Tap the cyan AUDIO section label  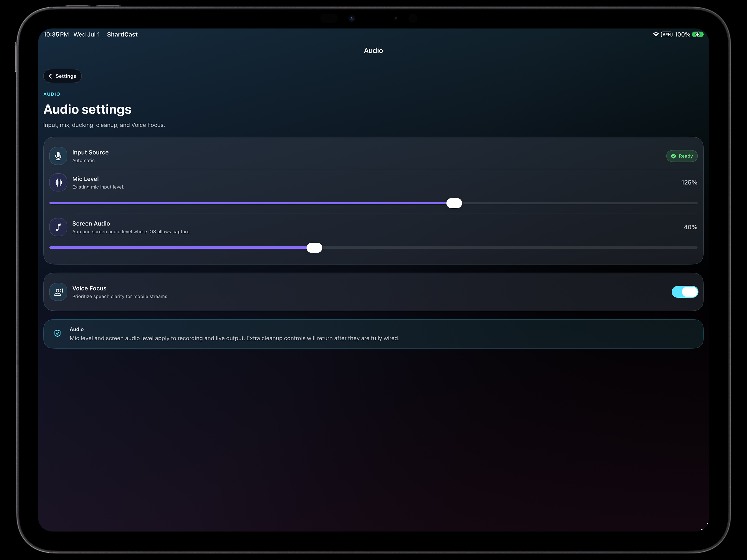pyautogui.click(x=52, y=94)
